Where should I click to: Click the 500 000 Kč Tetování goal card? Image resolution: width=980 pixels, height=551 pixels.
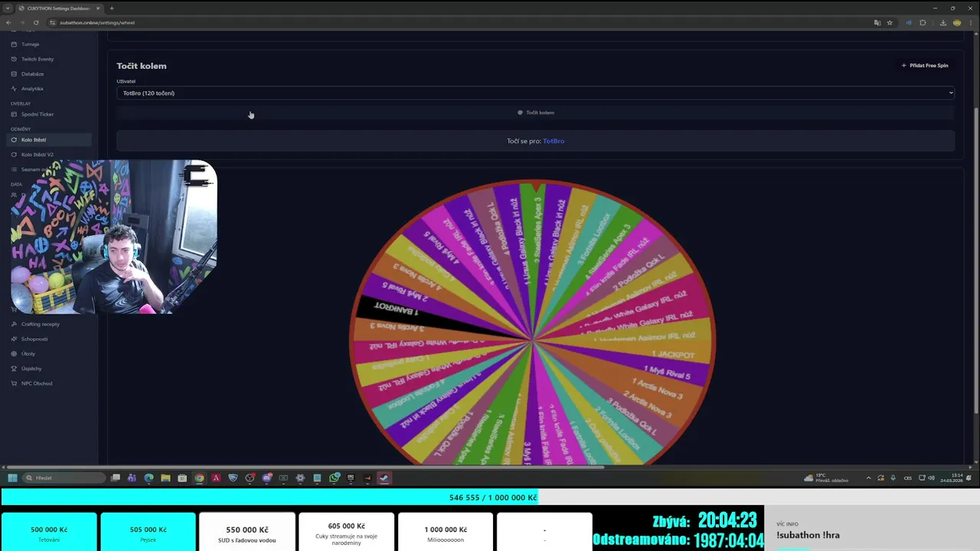49,533
